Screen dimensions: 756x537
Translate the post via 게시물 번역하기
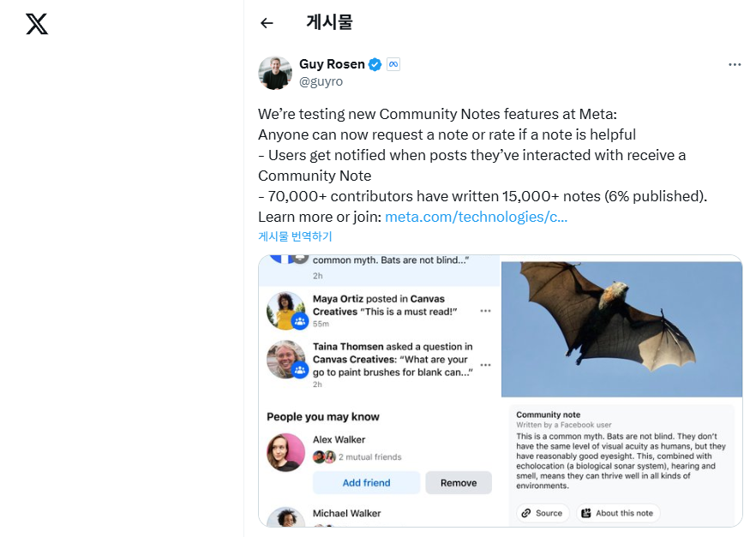click(x=295, y=236)
